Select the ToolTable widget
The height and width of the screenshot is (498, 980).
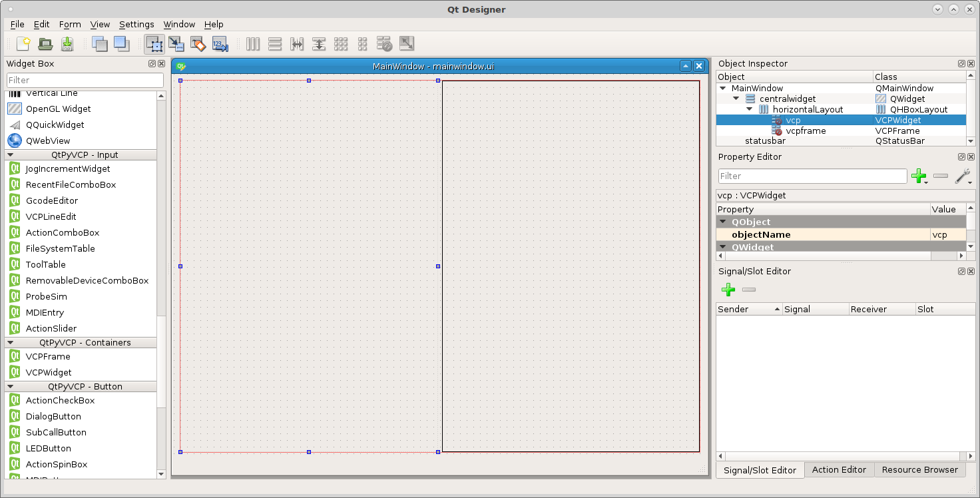click(45, 264)
